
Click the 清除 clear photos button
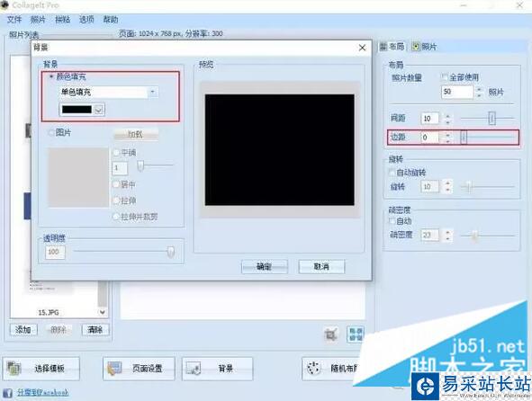point(95,329)
